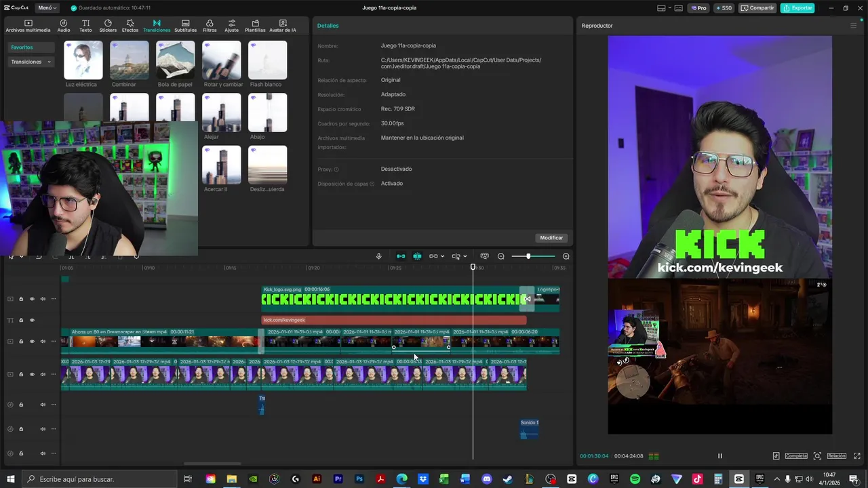Switch to the Efectos tab
The width and height of the screenshot is (868, 488).
click(x=130, y=26)
